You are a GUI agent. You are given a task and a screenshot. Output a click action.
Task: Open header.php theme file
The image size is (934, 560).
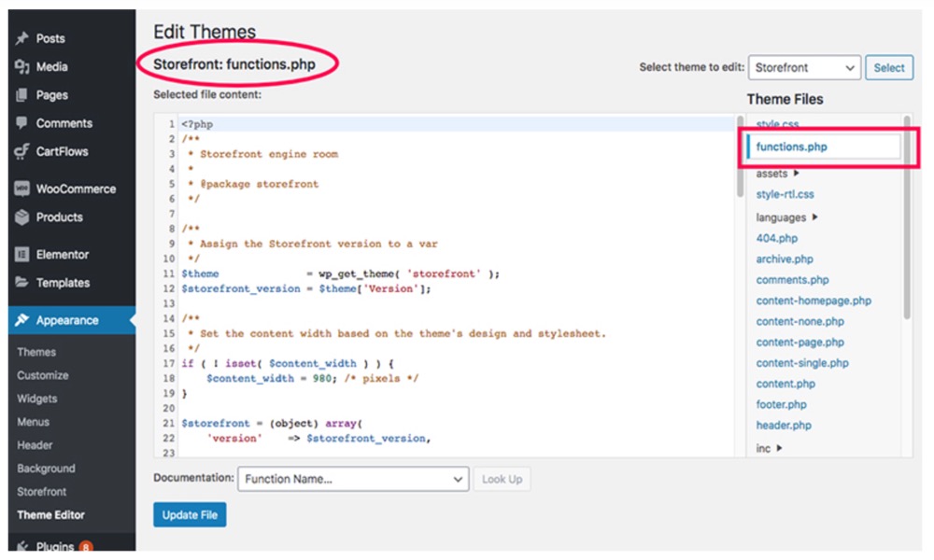point(784,426)
